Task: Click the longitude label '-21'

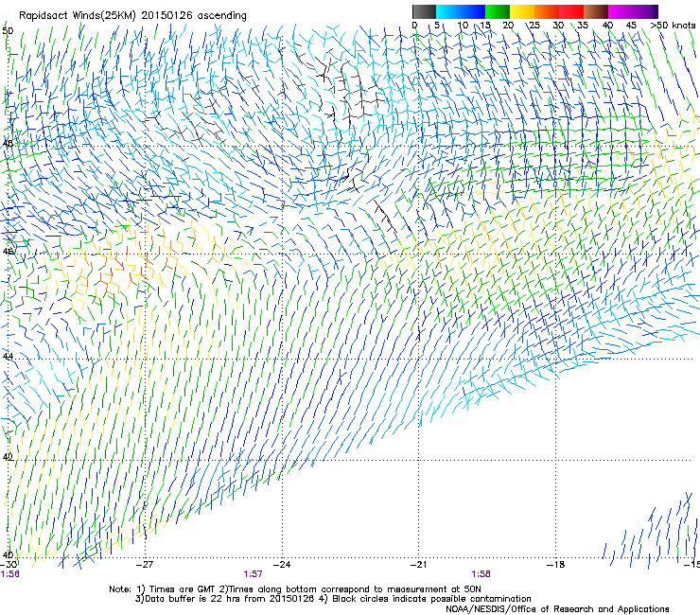Action: point(419,564)
